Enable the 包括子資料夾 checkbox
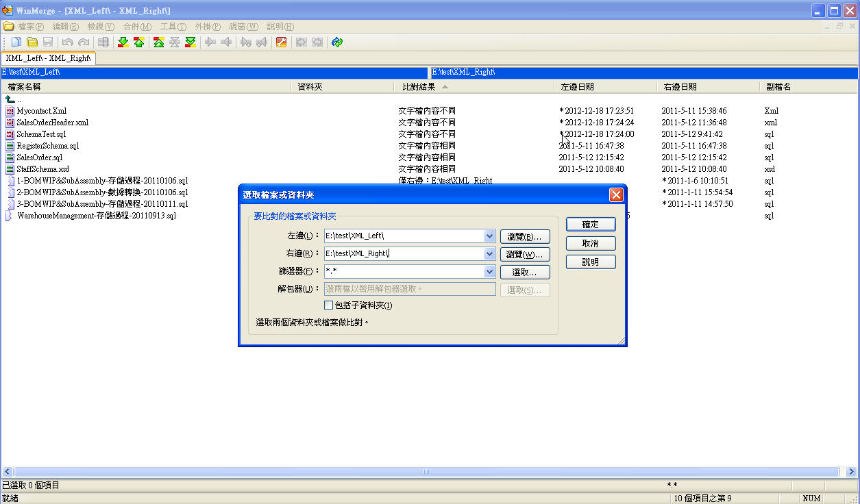The height and width of the screenshot is (504, 860). tap(329, 305)
